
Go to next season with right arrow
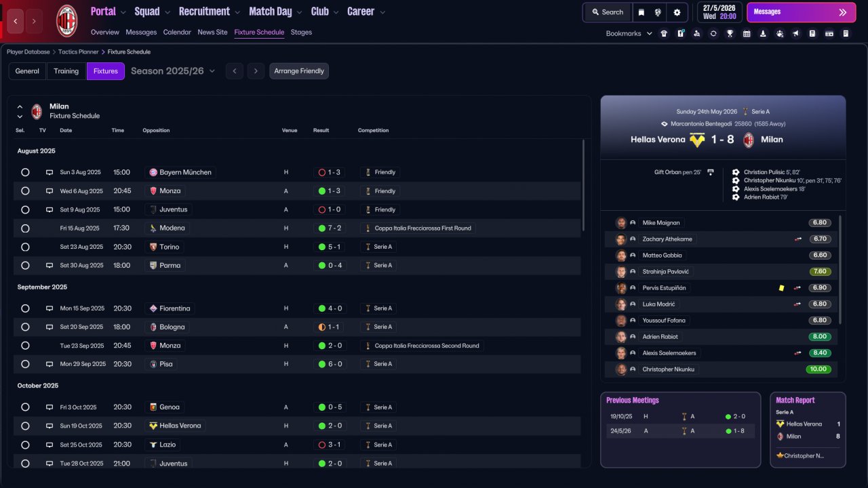point(256,71)
